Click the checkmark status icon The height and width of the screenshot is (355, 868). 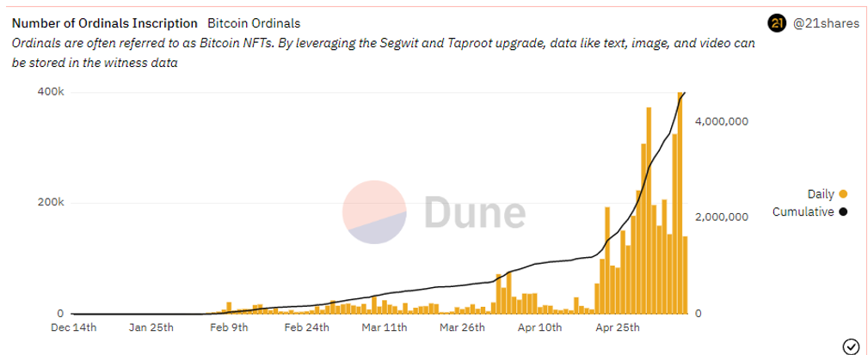[851, 346]
